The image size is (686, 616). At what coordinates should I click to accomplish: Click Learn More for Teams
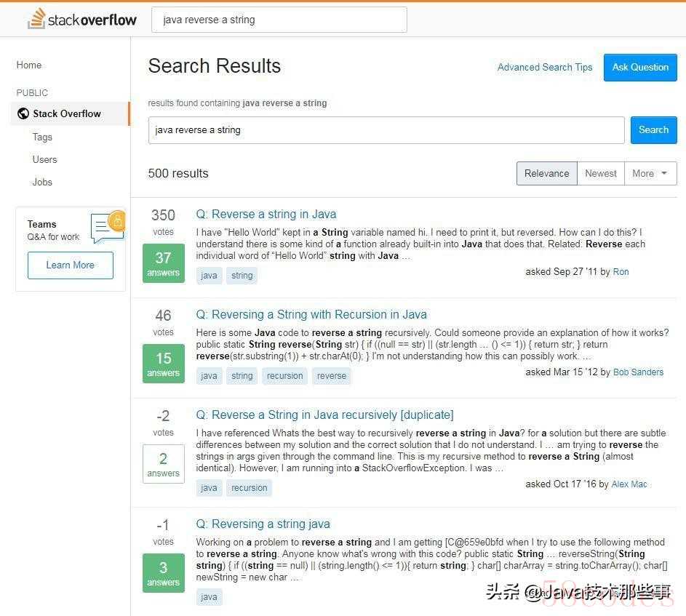(71, 265)
